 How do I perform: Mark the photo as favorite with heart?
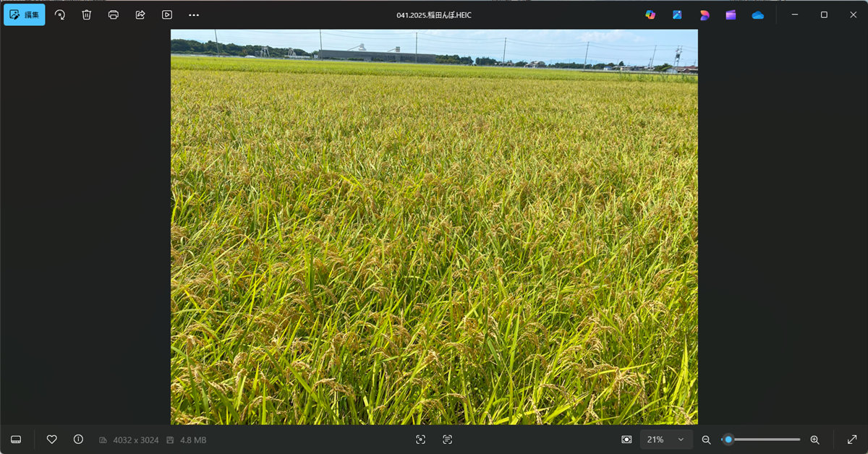(51, 440)
